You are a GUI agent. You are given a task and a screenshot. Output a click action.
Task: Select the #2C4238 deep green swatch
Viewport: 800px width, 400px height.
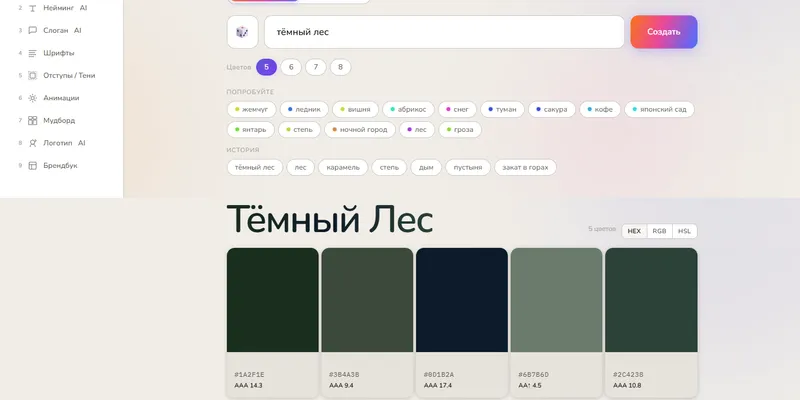[x=651, y=300]
